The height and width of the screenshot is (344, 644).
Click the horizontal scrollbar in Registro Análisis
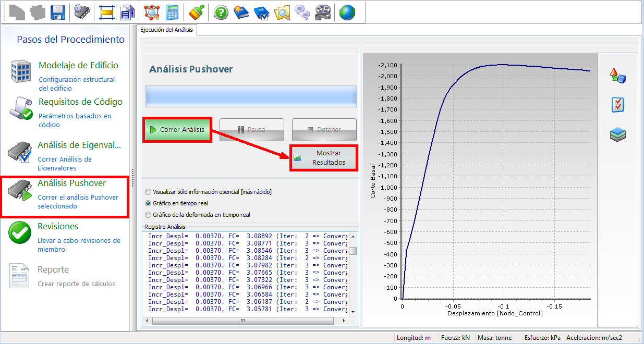242,321
